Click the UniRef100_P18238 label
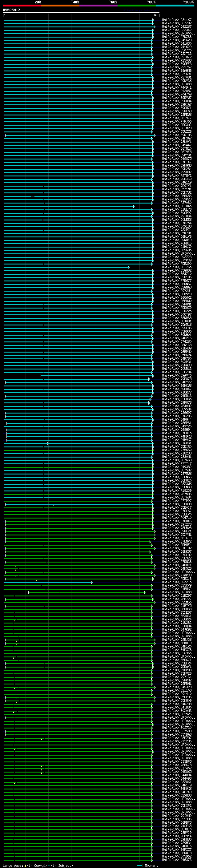The width and height of the screenshot is (197, 868). point(177,453)
